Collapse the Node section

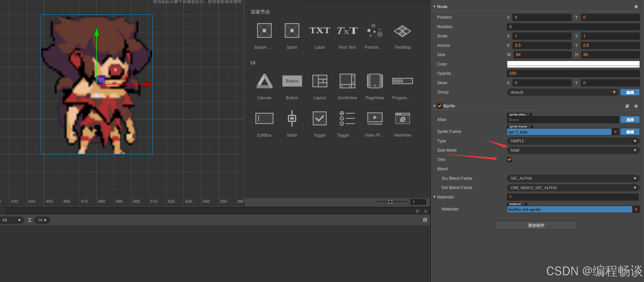pos(434,7)
